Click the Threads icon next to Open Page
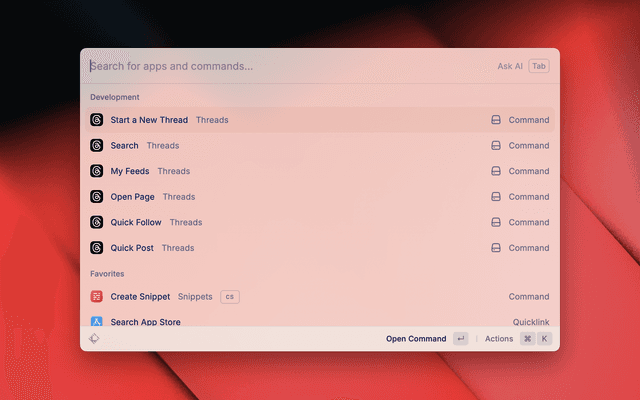This screenshot has height=400, width=640. 97,197
